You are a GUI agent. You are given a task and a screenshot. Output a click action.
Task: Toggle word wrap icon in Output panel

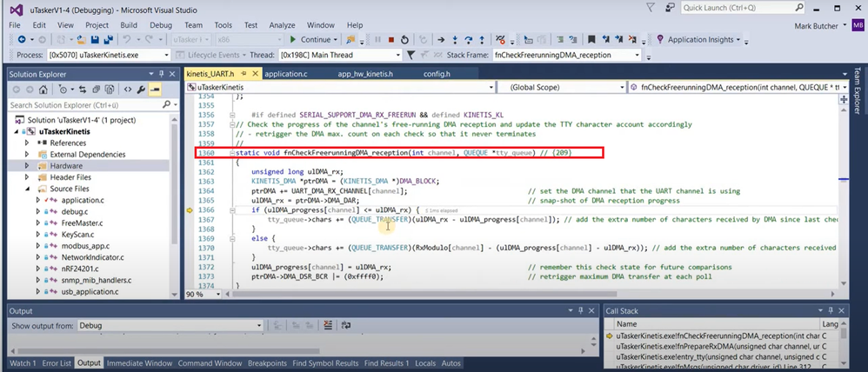click(346, 325)
